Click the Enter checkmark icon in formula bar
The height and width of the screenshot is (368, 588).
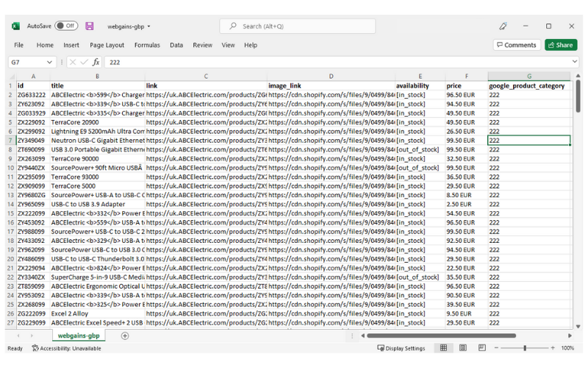click(85, 63)
